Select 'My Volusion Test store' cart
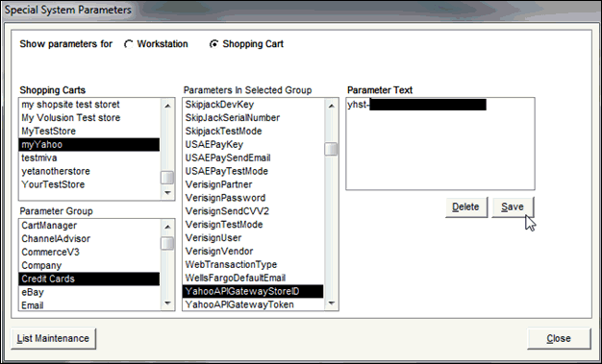 click(89, 118)
